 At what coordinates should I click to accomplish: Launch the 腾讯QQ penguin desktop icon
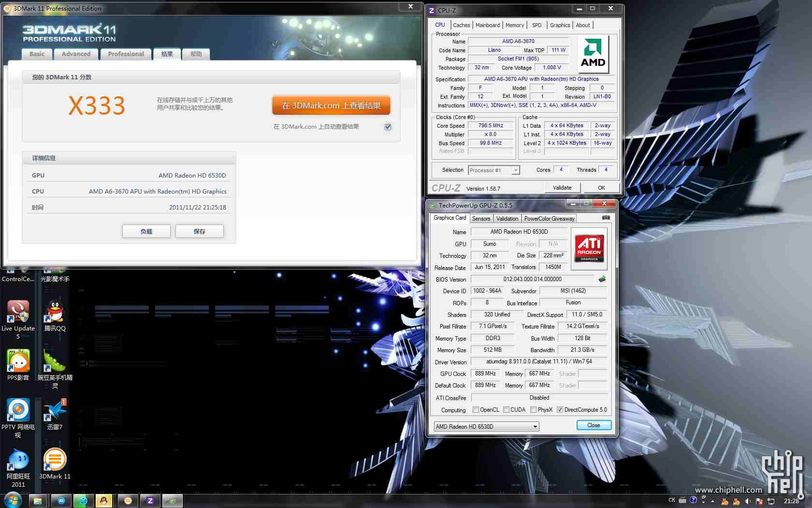[55, 316]
